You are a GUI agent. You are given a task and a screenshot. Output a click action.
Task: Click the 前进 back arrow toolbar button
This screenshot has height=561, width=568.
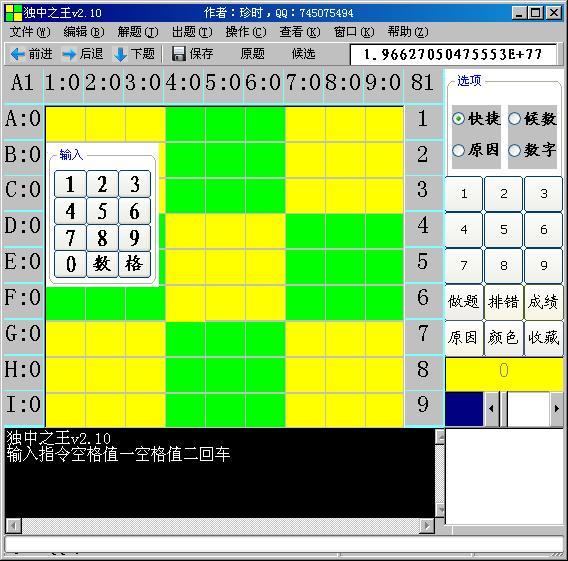pos(32,54)
